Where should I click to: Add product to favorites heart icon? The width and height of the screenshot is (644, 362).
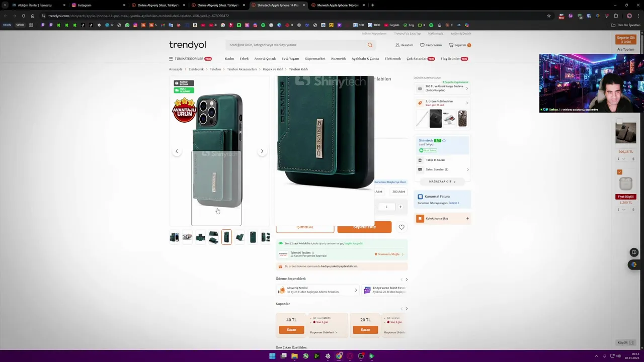coord(401,227)
